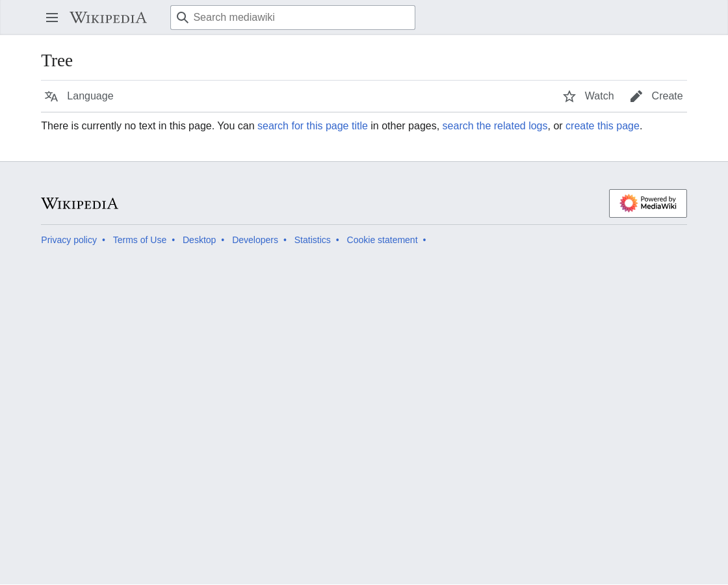This screenshot has height=585, width=728.
Task: Follow 'search for this page title' link
Action: 313,126
